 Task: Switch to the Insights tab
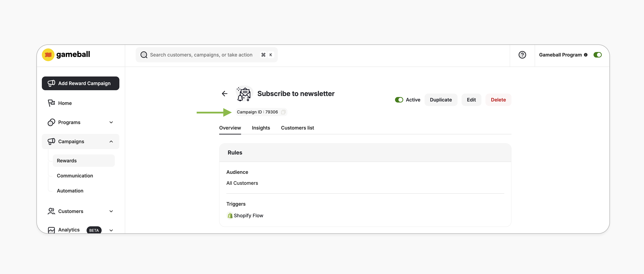click(x=261, y=128)
